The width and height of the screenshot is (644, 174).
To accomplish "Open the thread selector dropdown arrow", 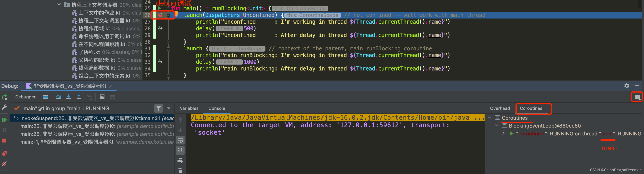I will point(169,108).
